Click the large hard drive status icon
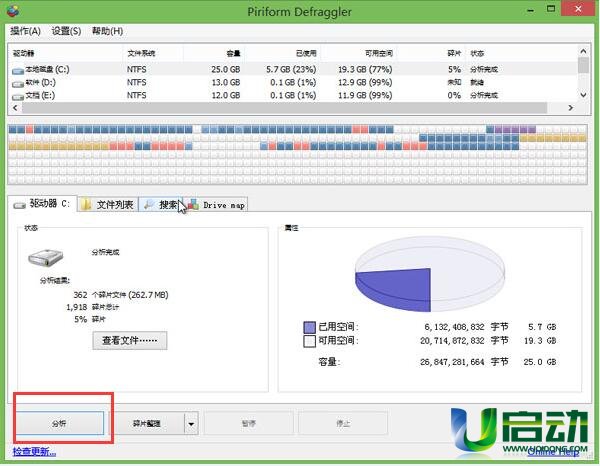The width and height of the screenshot is (600, 466). [x=45, y=257]
